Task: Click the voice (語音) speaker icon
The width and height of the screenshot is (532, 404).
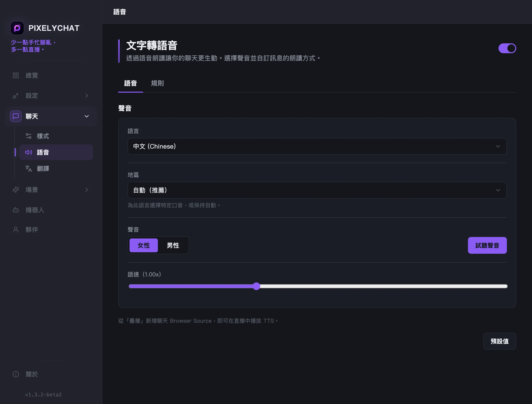Action: pyautogui.click(x=29, y=152)
